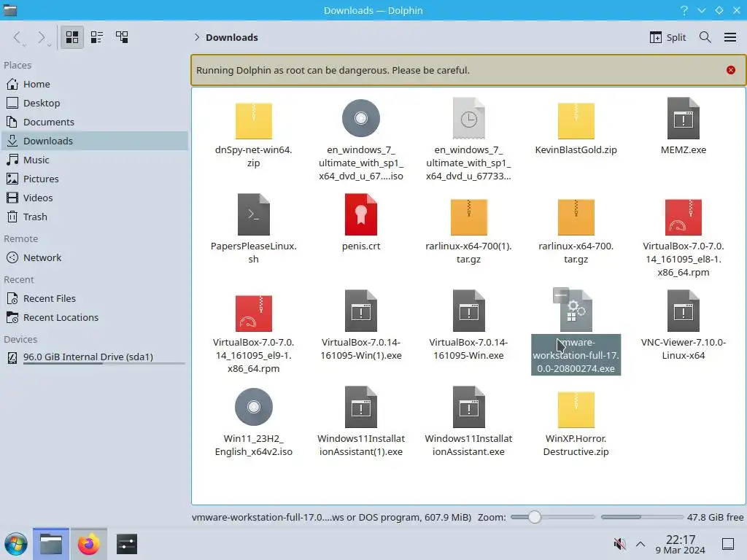Open Recent Locations

[x=94, y=318]
